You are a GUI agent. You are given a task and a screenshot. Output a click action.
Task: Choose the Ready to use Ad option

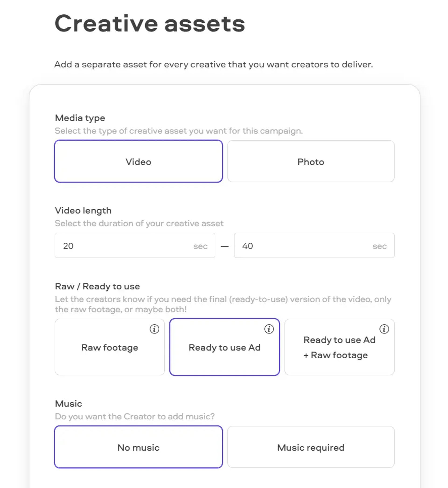[x=224, y=347]
